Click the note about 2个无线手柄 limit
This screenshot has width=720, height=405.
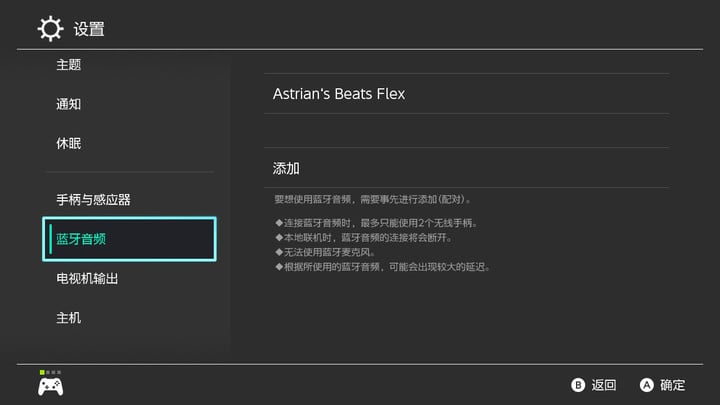pos(377,223)
